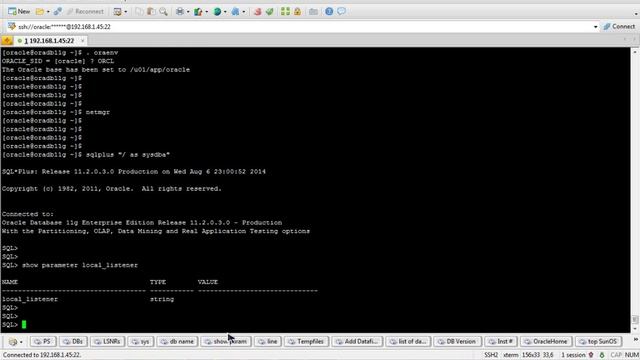This screenshot has width=640, height=360.
Task: Close the 192.168.1.45:22 tab
Action: pyautogui.click(x=82, y=41)
